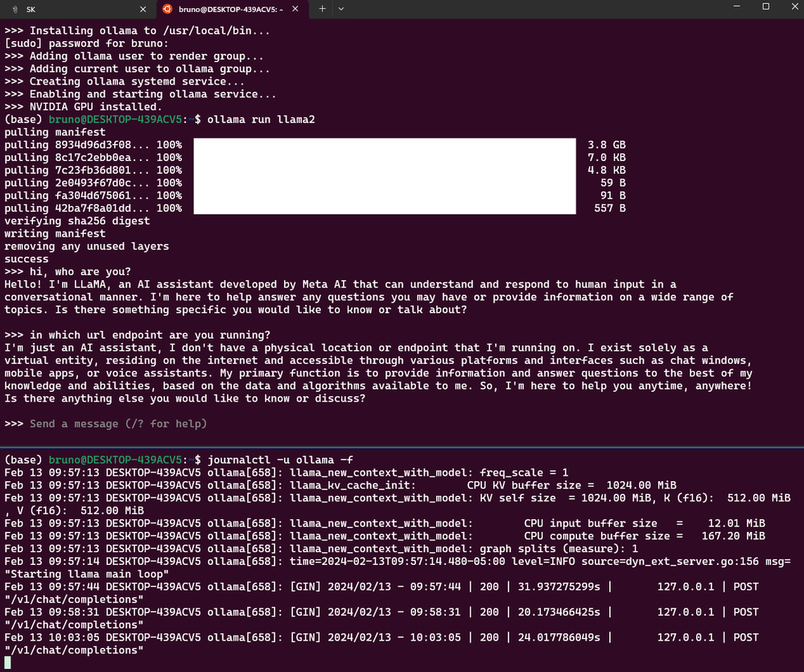This screenshot has height=672, width=804.
Task: Select the bruno@DESKTOP-439ACV5 tab
Action: [x=231, y=9]
